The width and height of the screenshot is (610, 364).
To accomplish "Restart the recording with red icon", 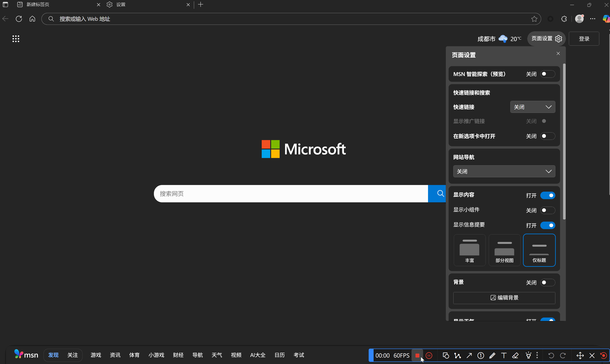I will click(x=603, y=355).
